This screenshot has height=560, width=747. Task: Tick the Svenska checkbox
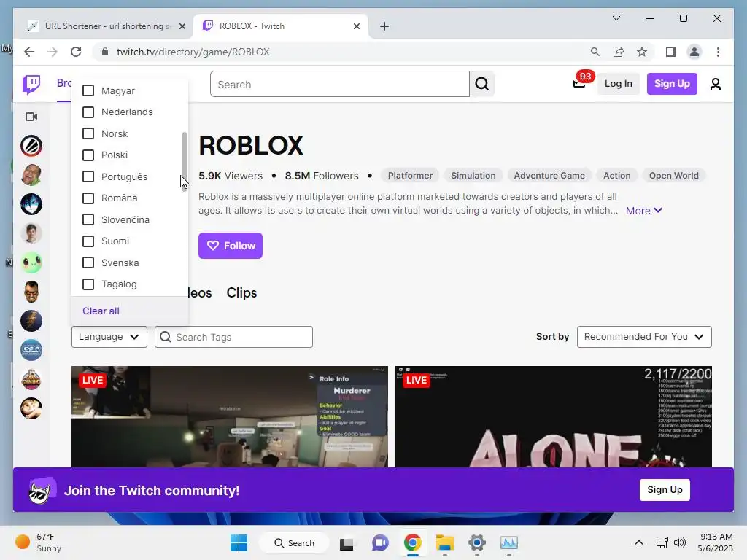click(88, 262)
